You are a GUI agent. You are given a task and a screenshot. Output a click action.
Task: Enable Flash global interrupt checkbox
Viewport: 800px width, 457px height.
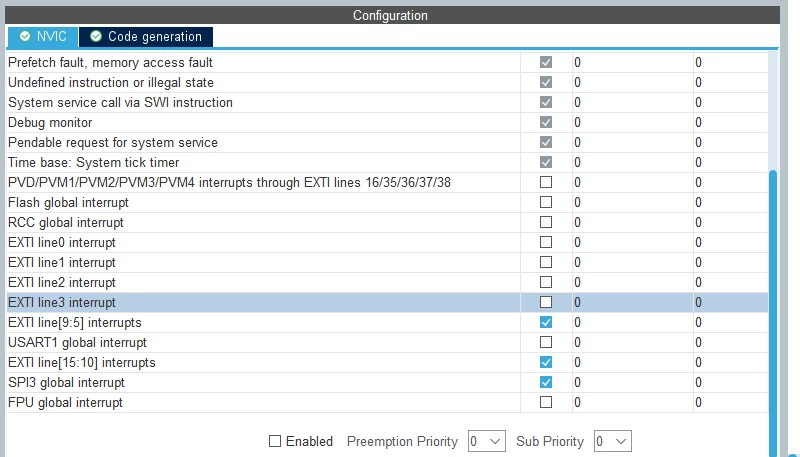pos(546,202)
